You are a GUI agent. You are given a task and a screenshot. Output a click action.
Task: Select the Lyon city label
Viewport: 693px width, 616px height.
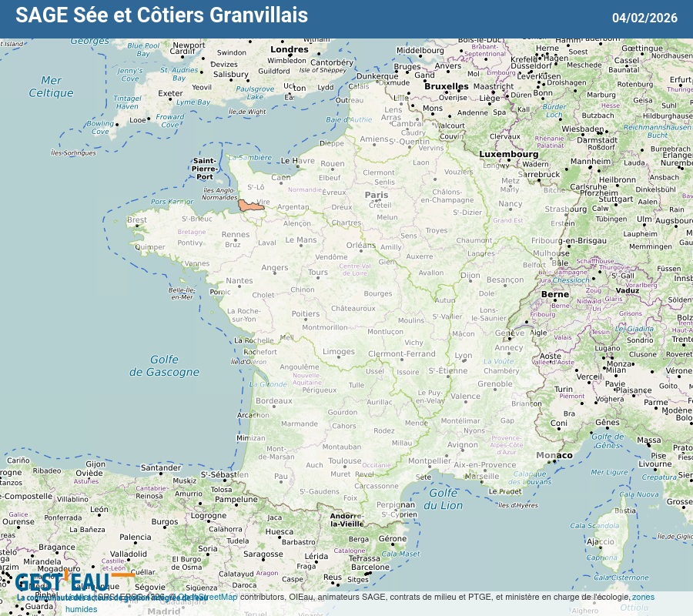(x=464, y=356)
